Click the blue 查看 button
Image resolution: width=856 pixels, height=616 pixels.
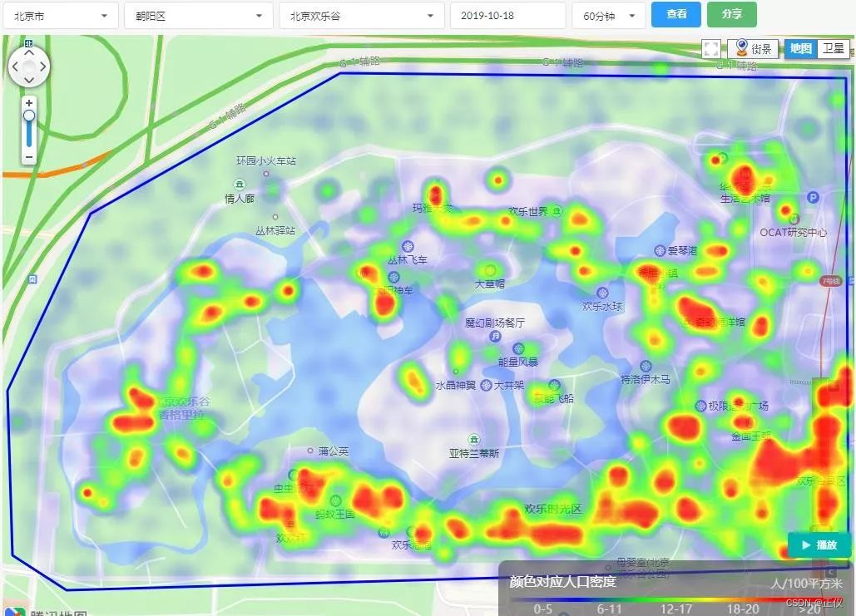tap(675, 14)
